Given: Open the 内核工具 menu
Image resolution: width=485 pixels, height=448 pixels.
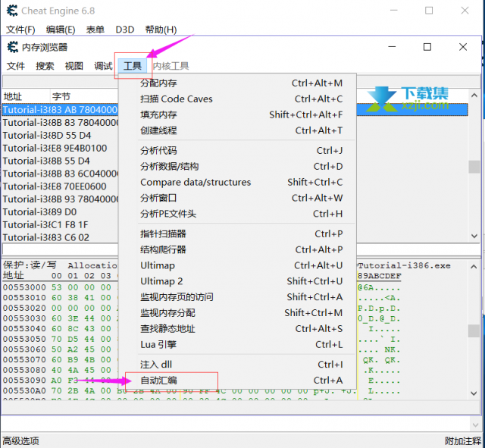Looking at the screenshot, I should (171, 66).
